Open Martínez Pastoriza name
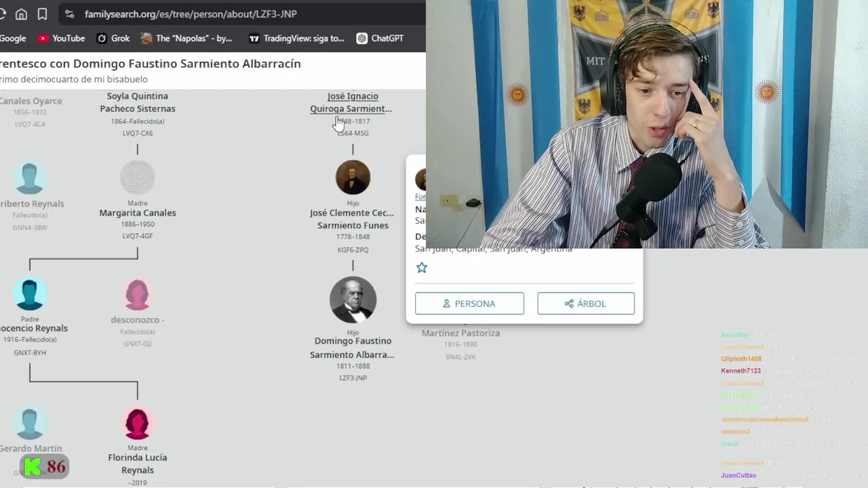 click(x=461, y=333)
